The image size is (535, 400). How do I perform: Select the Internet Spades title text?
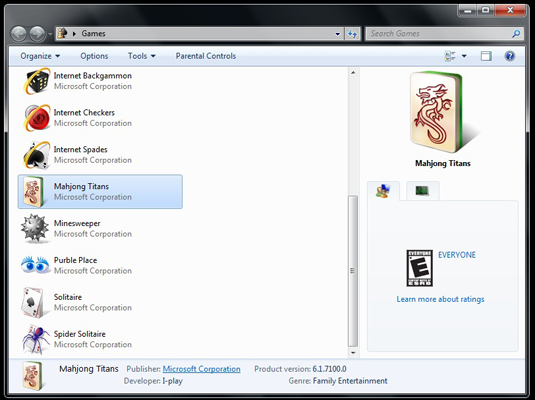tap(81, 149)
